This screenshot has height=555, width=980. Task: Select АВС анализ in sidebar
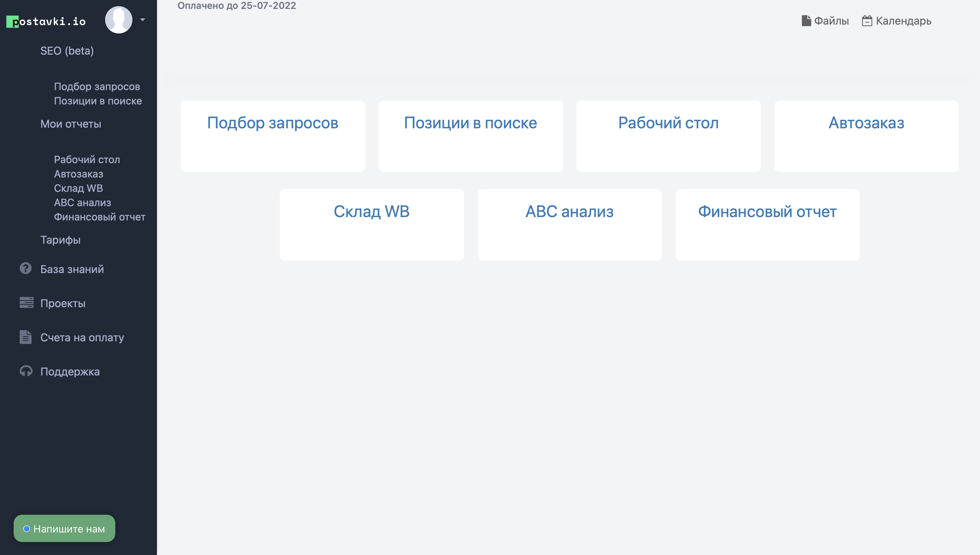tap(82, 202)
